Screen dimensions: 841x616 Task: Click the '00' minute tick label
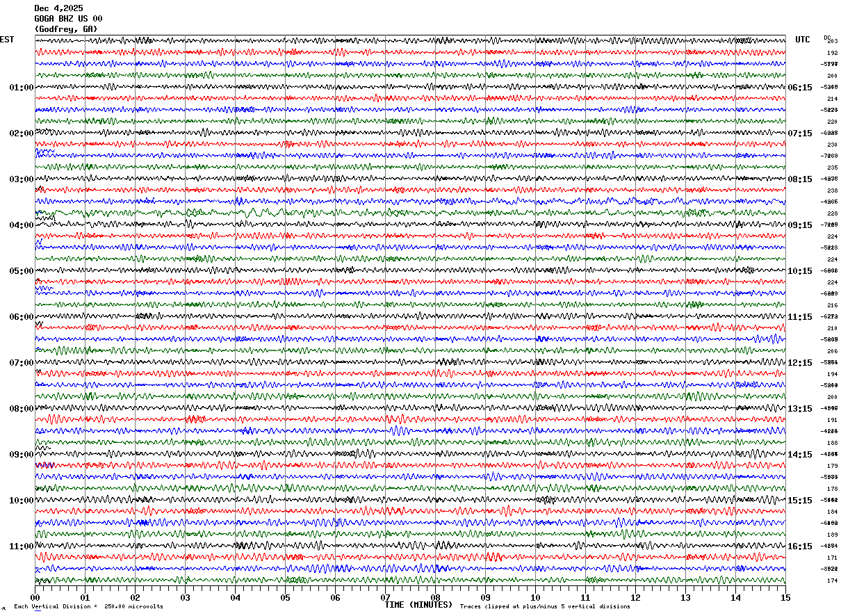35,597
